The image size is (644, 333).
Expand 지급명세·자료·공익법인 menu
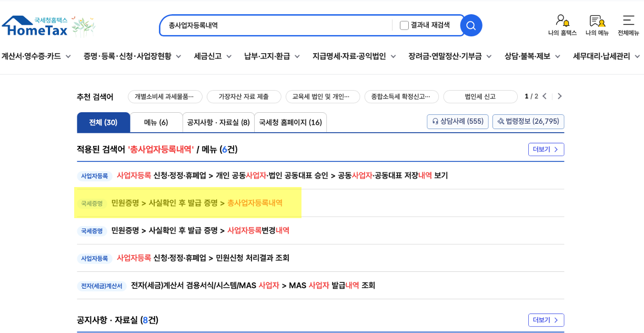pos(354,56)
